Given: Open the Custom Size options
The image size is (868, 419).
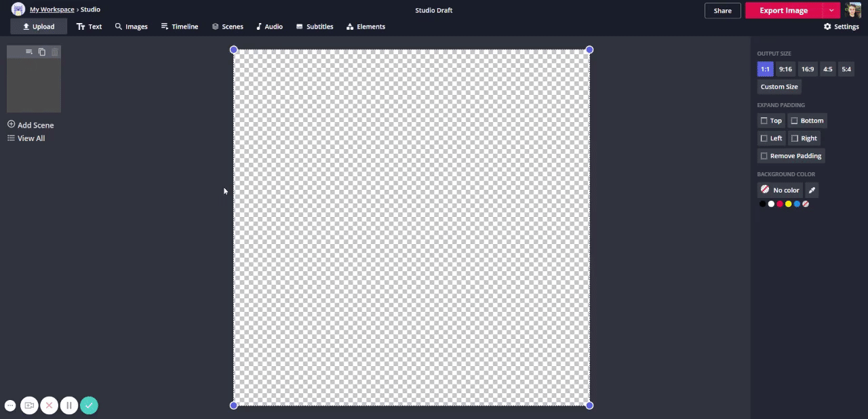Looking at the screenshot, I should pyautogui.click(x=779, y=87).
